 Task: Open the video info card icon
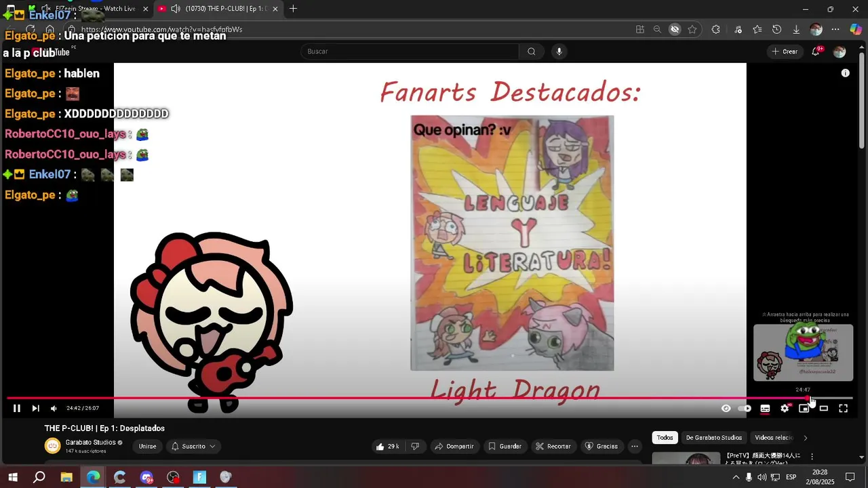[x=845, y=73]
